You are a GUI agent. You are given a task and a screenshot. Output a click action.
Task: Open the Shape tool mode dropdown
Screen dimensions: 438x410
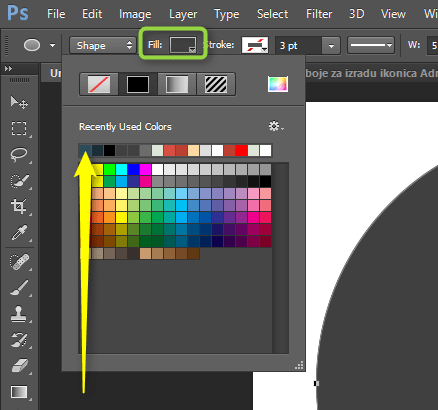[103, 45]
